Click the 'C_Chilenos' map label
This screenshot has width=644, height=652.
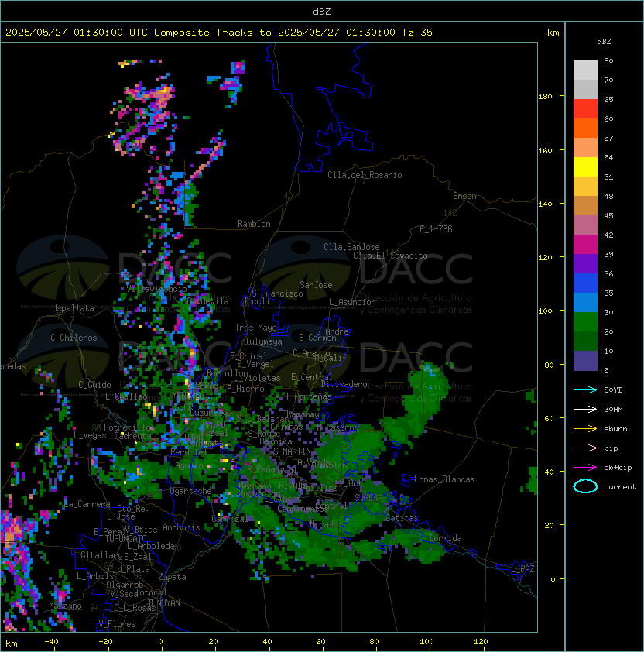74,338
